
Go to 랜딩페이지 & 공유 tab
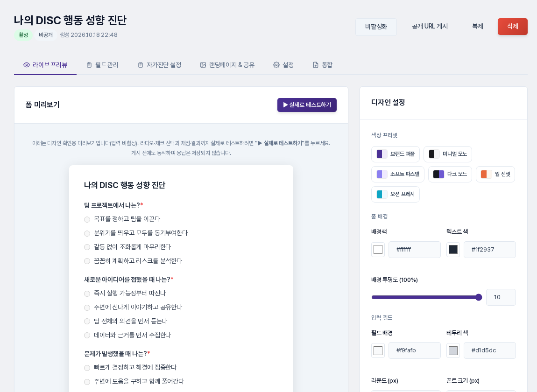(x=227, y=65)
